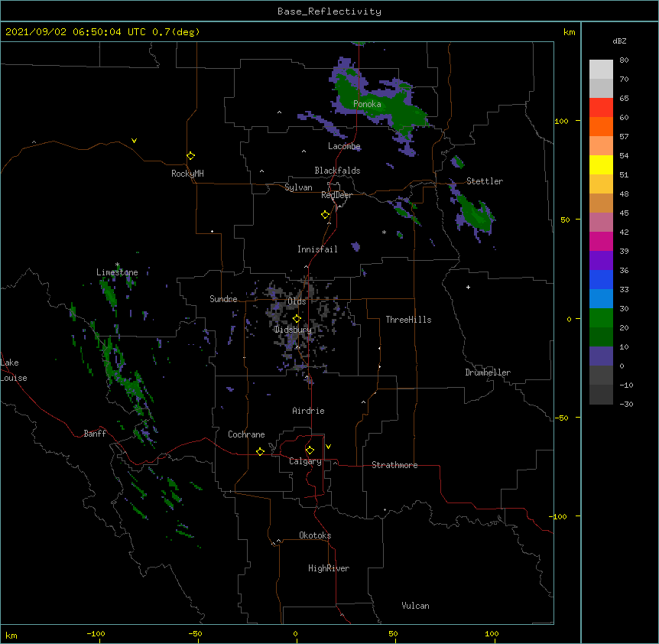Click the km unit label at top right
Image resolution: width=659 pixels, height=644 pixels.
click(x=569, y=32)
